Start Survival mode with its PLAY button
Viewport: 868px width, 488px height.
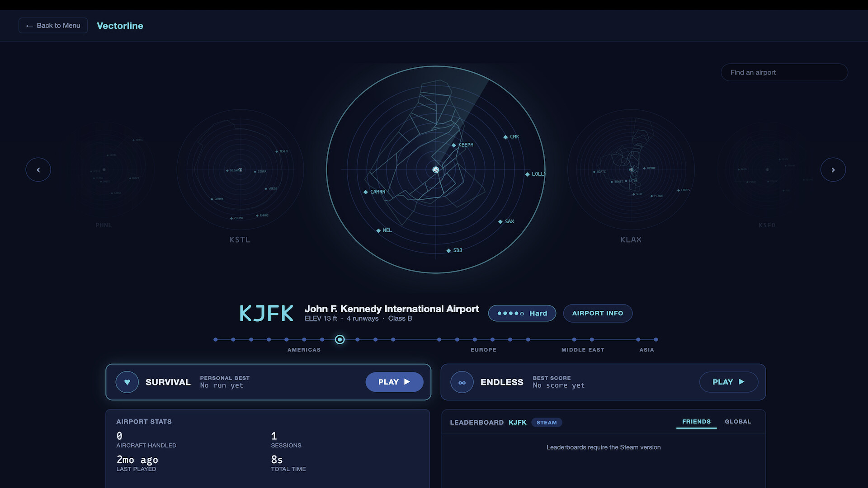coord(394,382)
